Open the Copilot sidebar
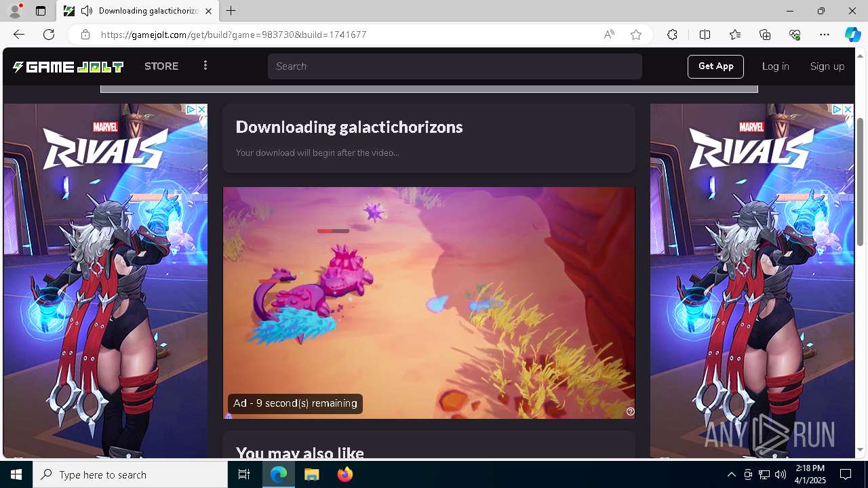The height and width of the screenshot is (488, 868). [x=852, y=35]
